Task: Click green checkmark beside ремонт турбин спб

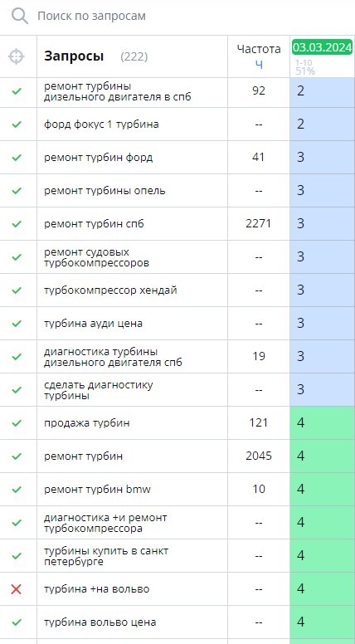Action: coord(17,224)
